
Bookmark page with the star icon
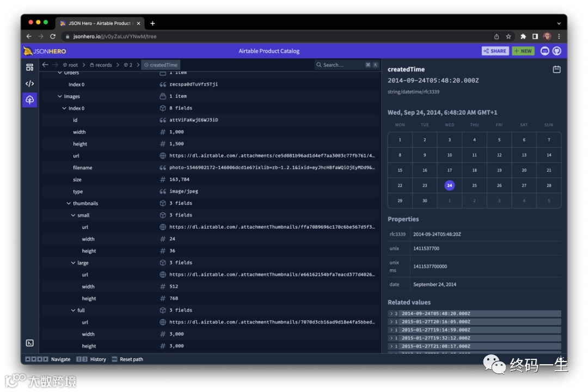(x=509, y=36)
